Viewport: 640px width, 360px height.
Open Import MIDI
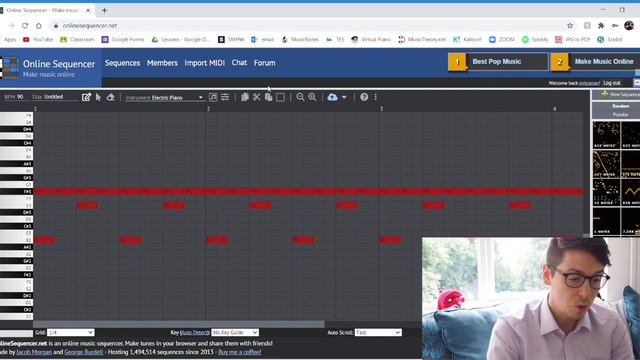pyautogui.click(x=204, y=63)
